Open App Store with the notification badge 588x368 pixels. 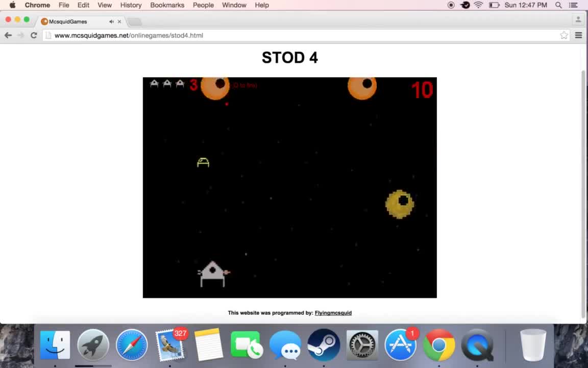coord(401,345)
